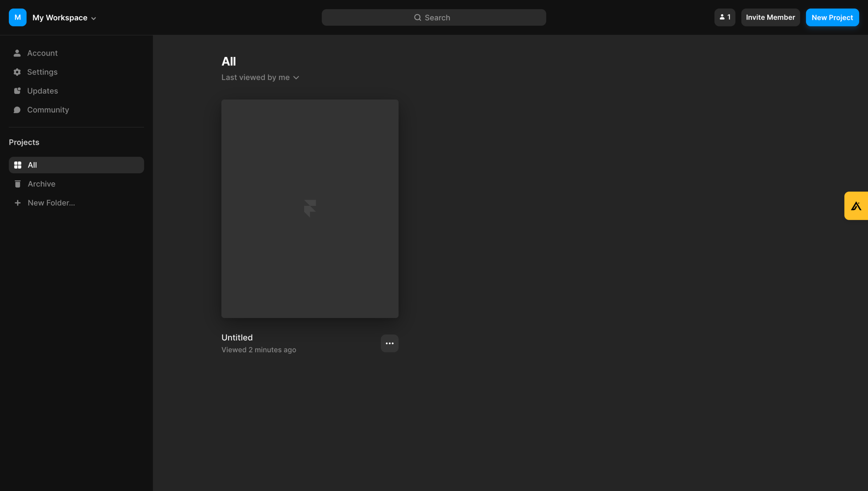
Task: Click the Account person icon
Action: point(17,53)
